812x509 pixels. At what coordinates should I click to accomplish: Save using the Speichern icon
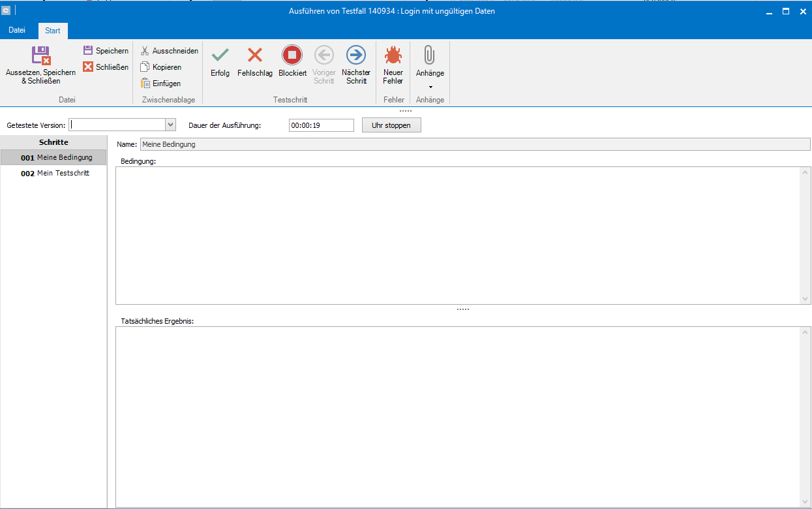click(88, 51)
